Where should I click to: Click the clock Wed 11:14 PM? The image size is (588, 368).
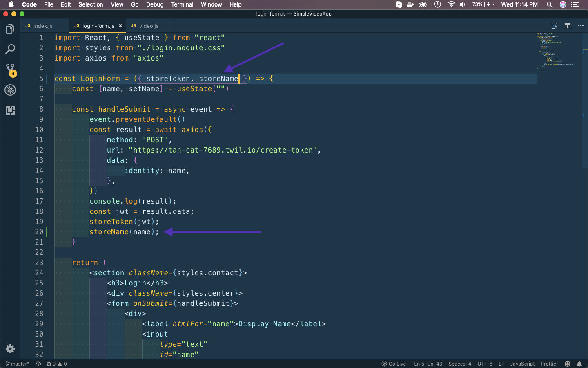point(519,4)
